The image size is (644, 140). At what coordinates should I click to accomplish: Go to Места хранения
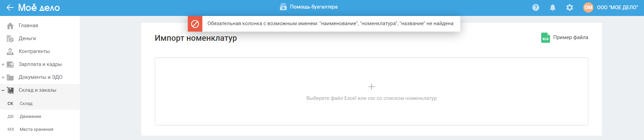click(36, 129)
